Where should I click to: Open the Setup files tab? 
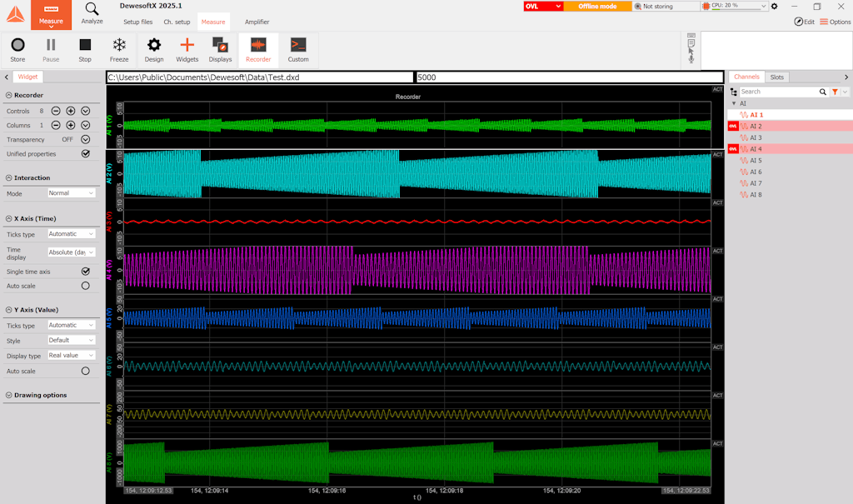tap(137, 22)
